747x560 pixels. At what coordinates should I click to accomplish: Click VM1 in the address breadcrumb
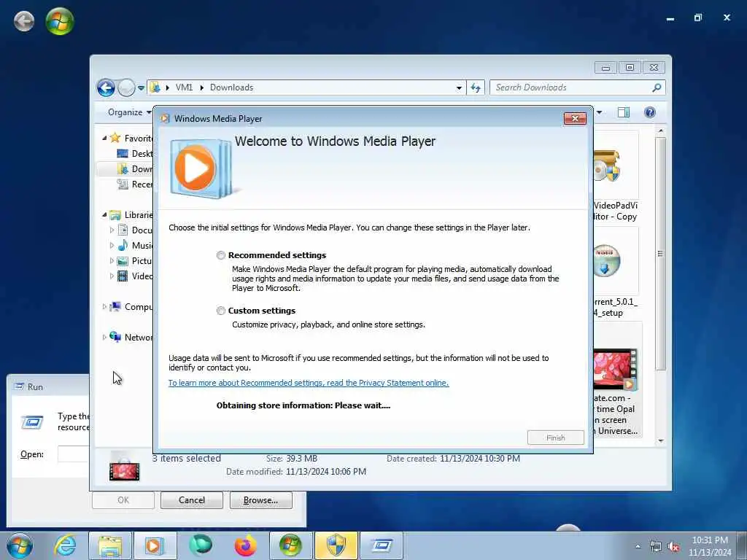coord(184,87)
